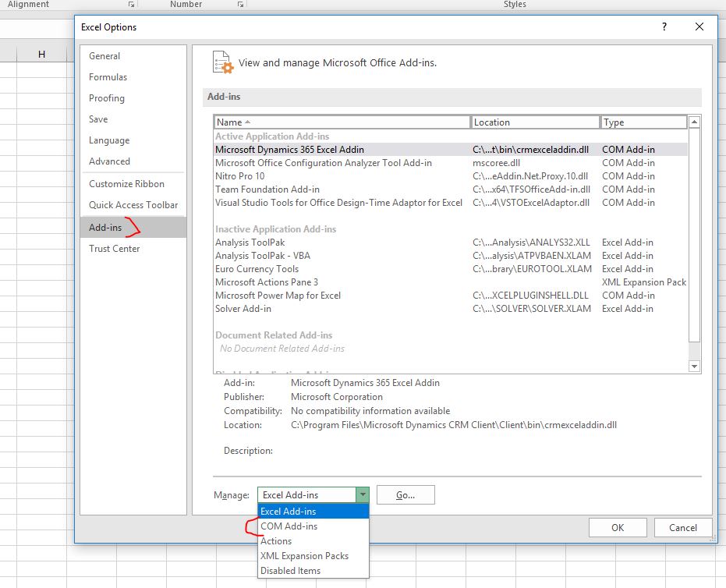Open the Number group dialog launcher
This screenshot has height=588, width=726.
coord(239,5)
